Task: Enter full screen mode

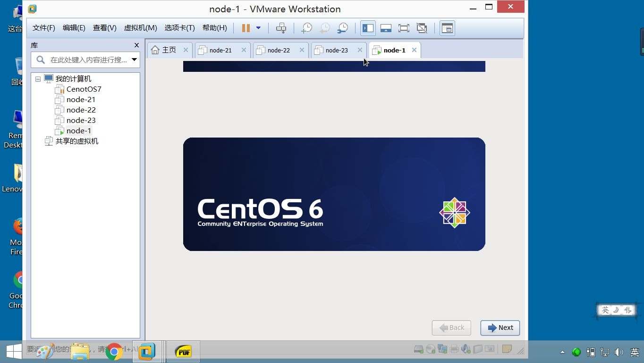Action: pos(404,28)
